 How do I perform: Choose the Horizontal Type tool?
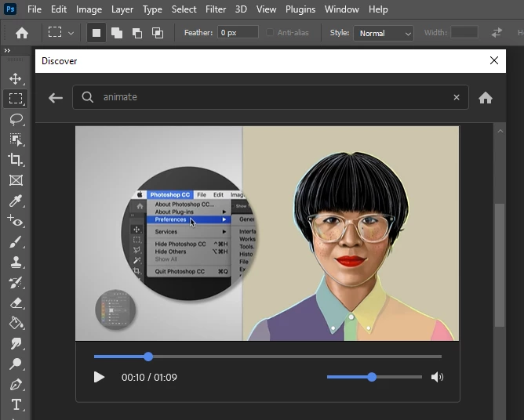[16, 404]
